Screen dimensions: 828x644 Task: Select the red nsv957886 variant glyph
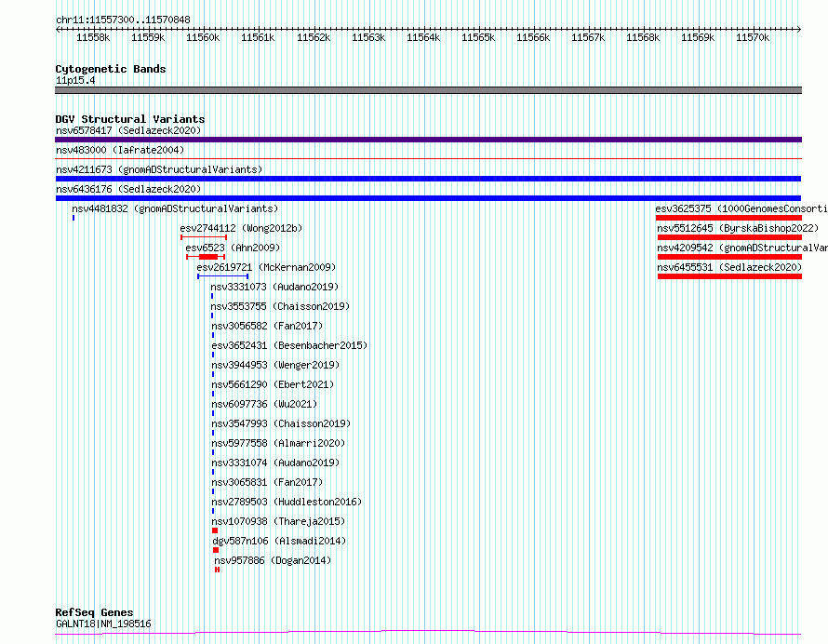(217, 570)
